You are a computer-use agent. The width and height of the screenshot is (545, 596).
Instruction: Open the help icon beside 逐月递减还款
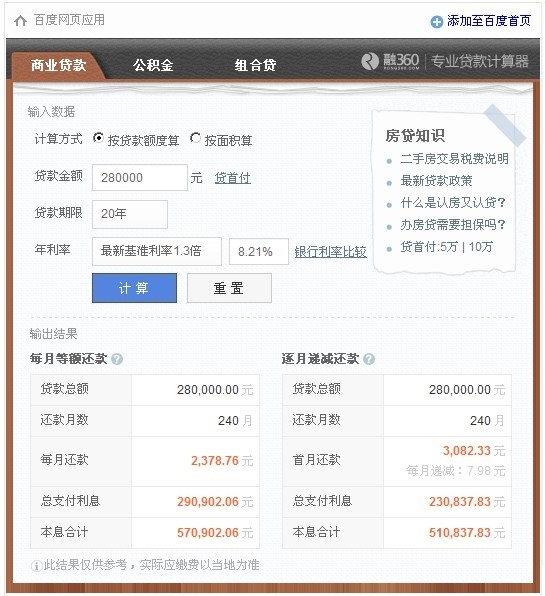point(369,359)
